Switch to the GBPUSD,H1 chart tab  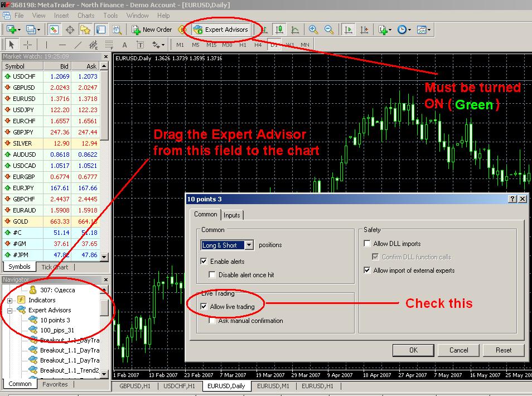(x=135, y=386)
